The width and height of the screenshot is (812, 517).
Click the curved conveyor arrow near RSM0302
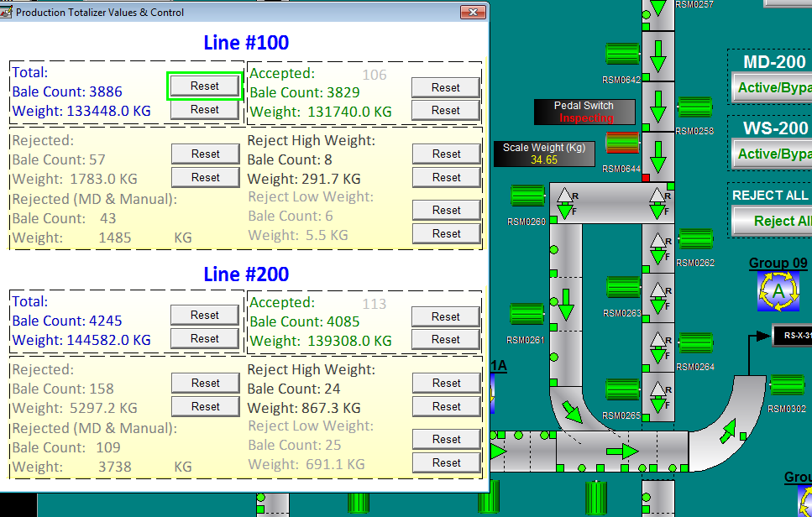coord(727,431)
